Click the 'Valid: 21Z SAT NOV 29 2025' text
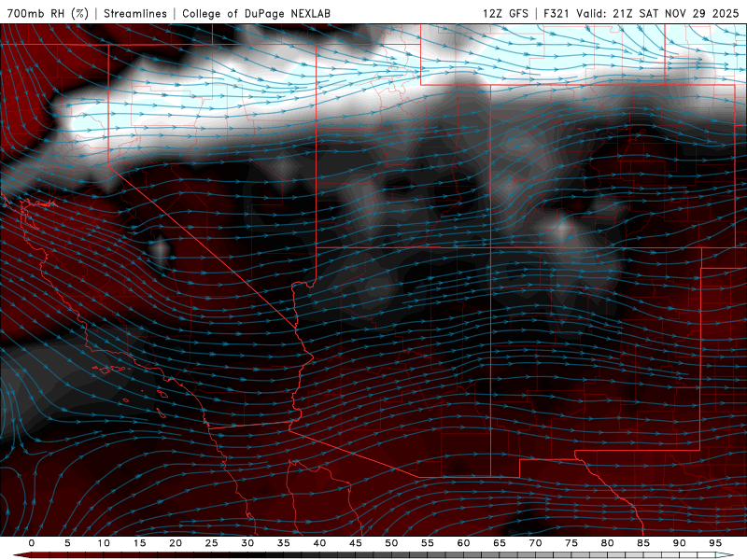Image resolution: width=747 pixels, height=560 pixels. pos(657,13)
